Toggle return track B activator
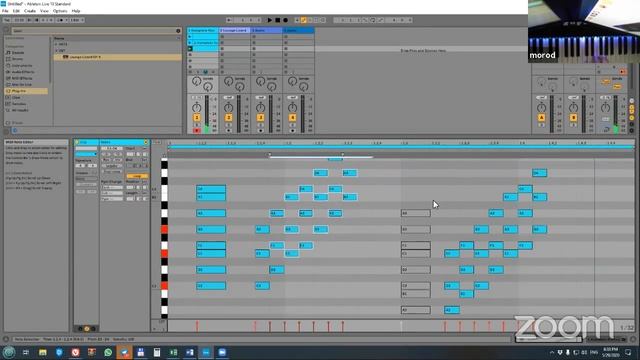This screenshot has width=640, height=360. pos(573,118)
